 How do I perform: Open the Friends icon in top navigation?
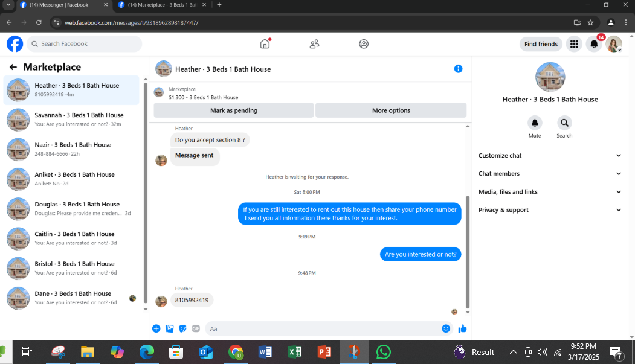click(314, 43)
